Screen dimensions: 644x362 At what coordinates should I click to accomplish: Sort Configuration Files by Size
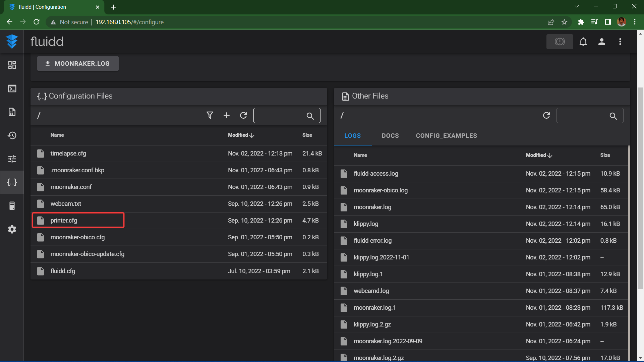(x=307, y=135)
